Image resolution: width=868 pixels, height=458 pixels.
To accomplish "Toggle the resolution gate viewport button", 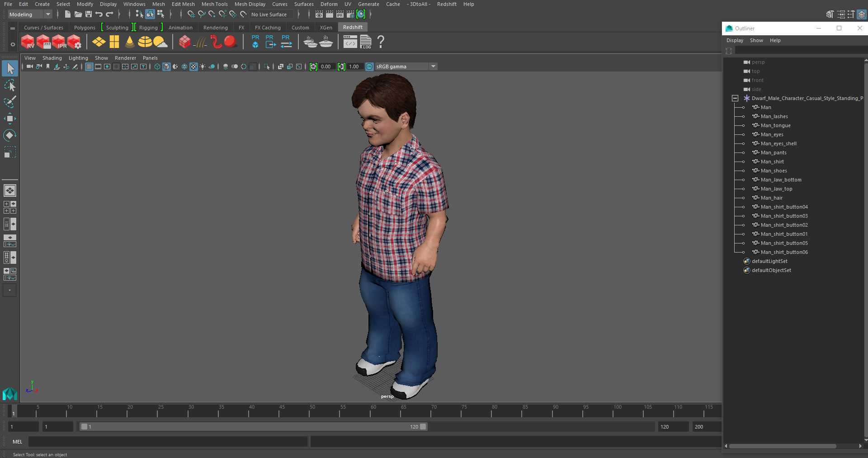I will tap(107, 67).
